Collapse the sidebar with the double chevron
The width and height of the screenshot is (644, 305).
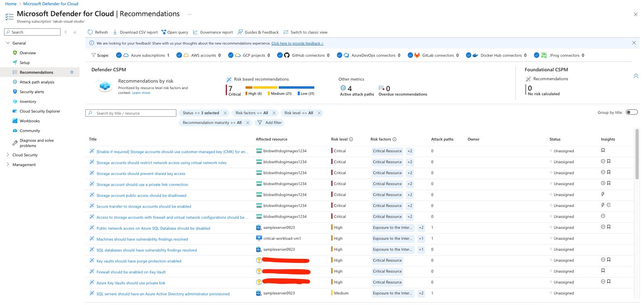[x=75, y=32]
